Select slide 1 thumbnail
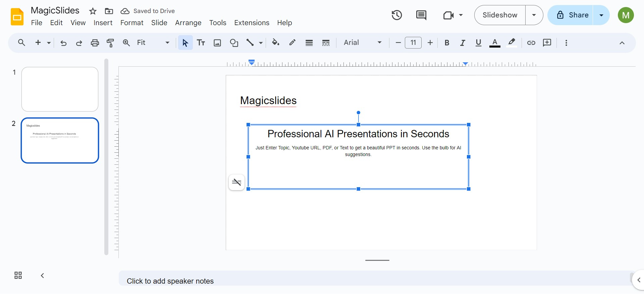 pyautogui.click(x=60, y=89)
